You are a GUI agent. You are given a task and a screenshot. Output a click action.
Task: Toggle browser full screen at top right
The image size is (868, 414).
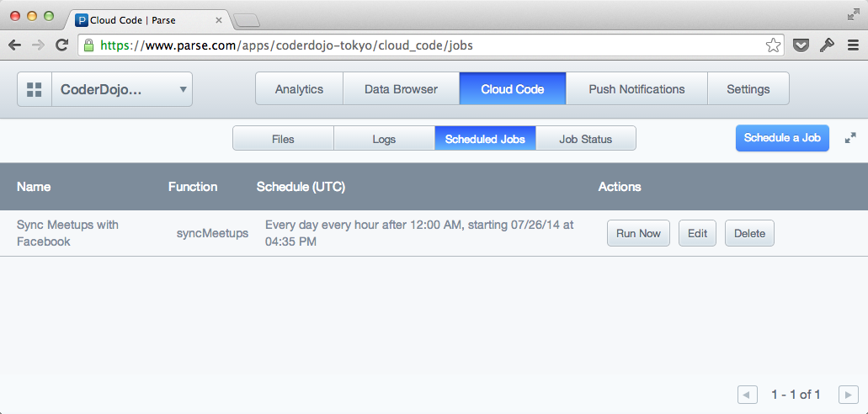tap(854, 15)
